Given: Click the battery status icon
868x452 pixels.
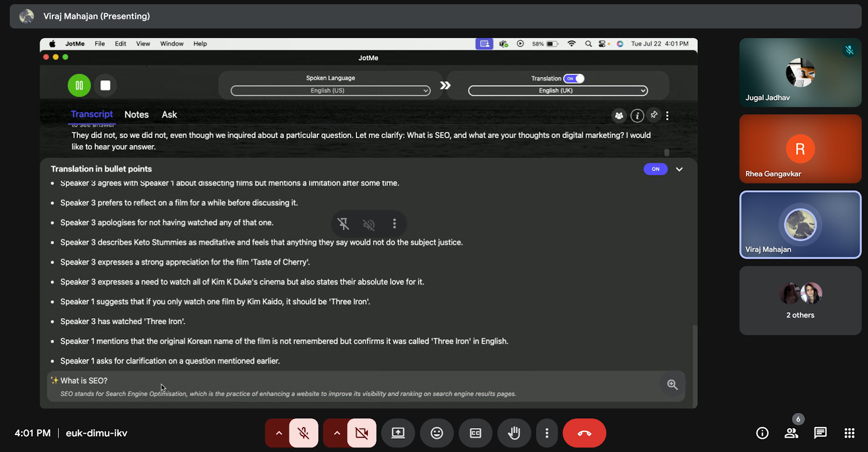Looking at the screenshot, I should [x=545, y=44].
